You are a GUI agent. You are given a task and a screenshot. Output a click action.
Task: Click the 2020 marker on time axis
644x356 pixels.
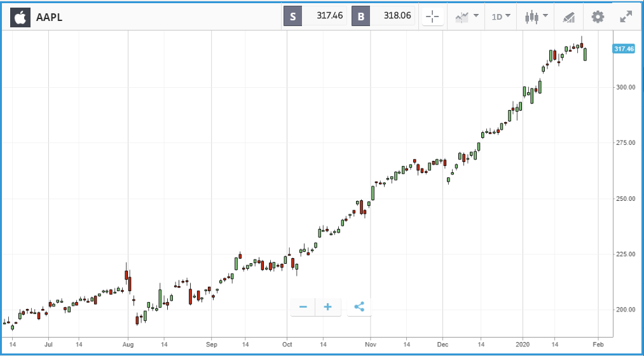coord(523,345)
